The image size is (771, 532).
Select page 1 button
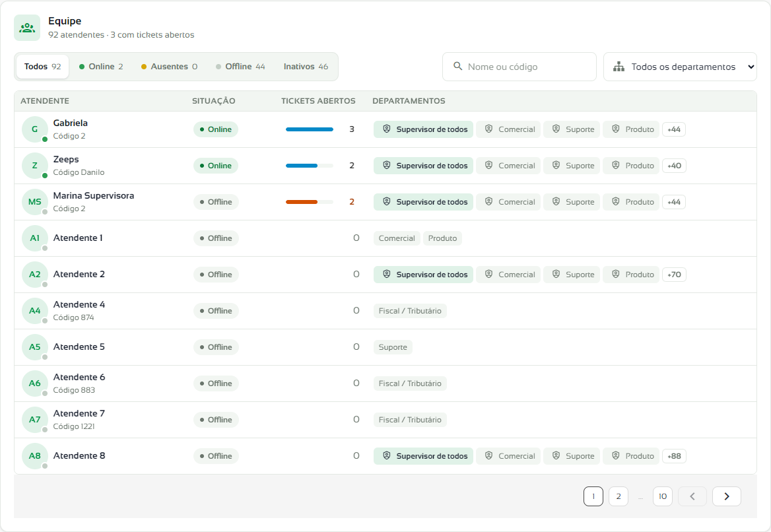pos(593,496)
